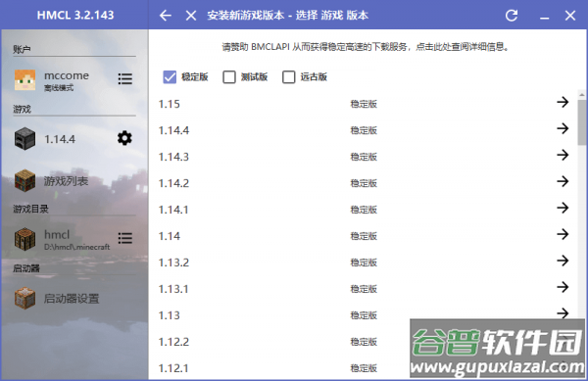The height and width of the screenshot is (381, 588).
Task: Click the arrow for version 1.14.2
Action: coord(563,181)
